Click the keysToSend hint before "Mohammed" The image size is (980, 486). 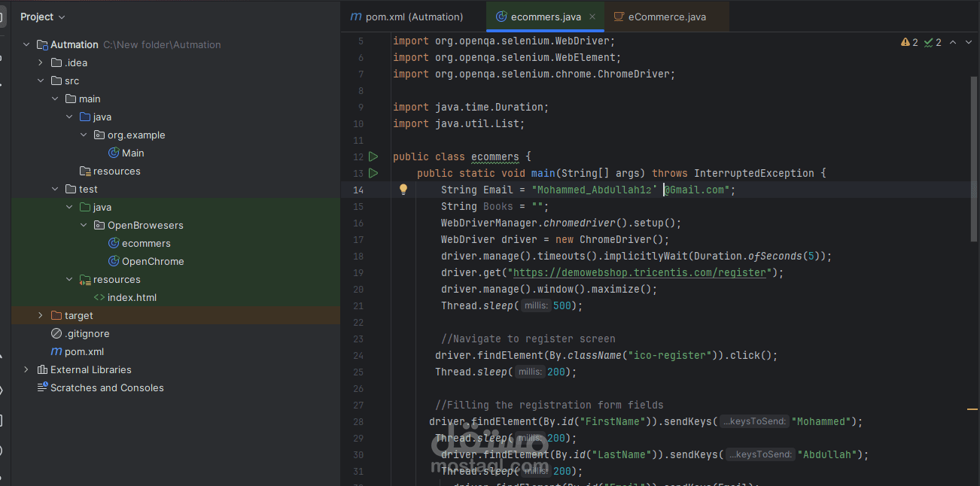click(x=755, y=421)
